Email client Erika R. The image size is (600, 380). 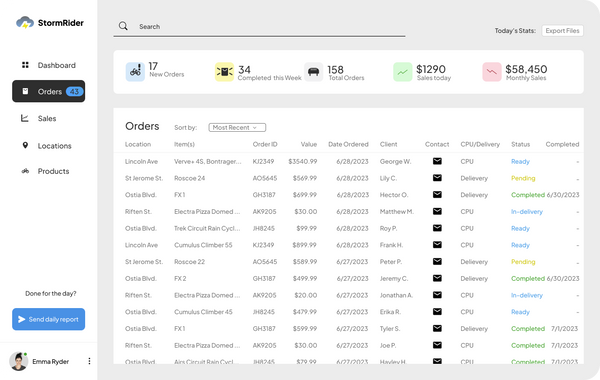(437, 312)
